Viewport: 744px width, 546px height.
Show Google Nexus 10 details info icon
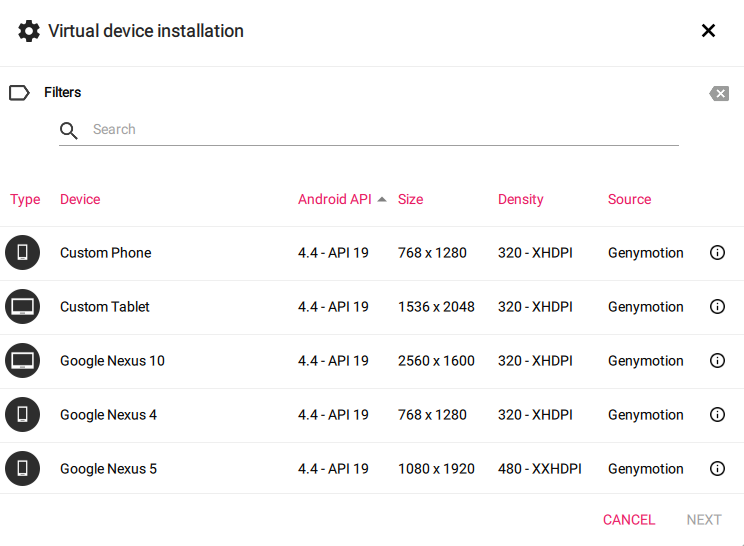pos(717,361)
